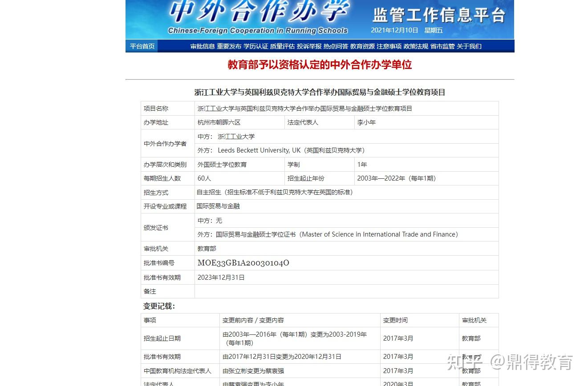Click the 备注 label cell
Image resolution: width=588 pixels, height=386 pixels.
(168, 291)
